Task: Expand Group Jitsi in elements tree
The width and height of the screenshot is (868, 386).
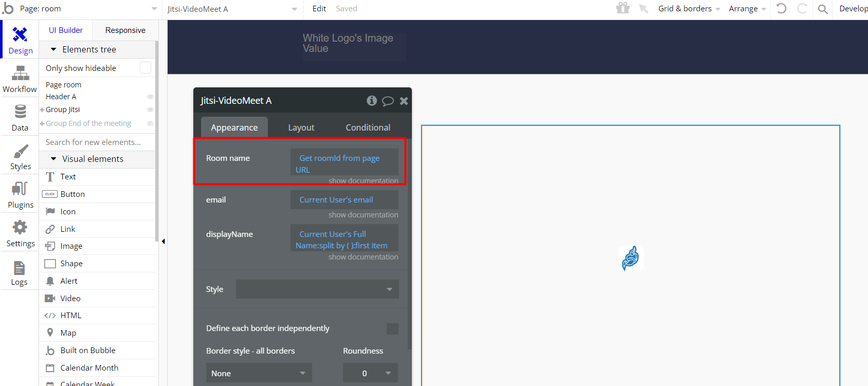Action: (42, 109)
